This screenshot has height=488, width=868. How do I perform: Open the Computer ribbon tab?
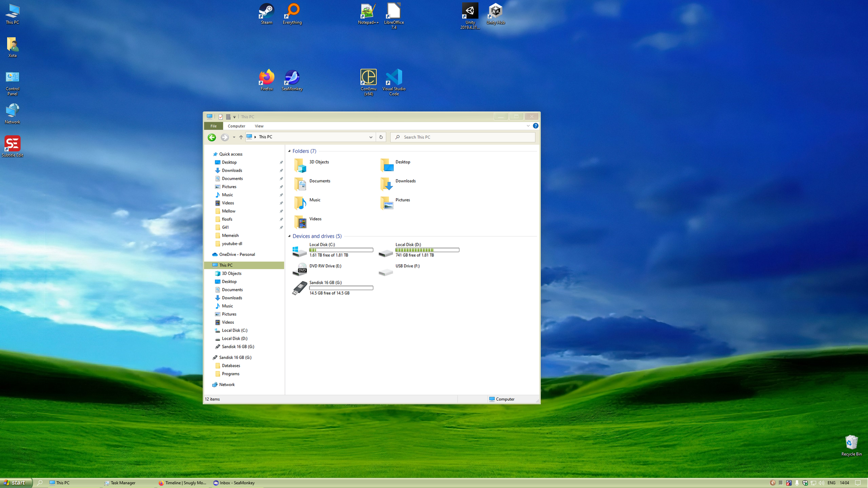point(236,126)
